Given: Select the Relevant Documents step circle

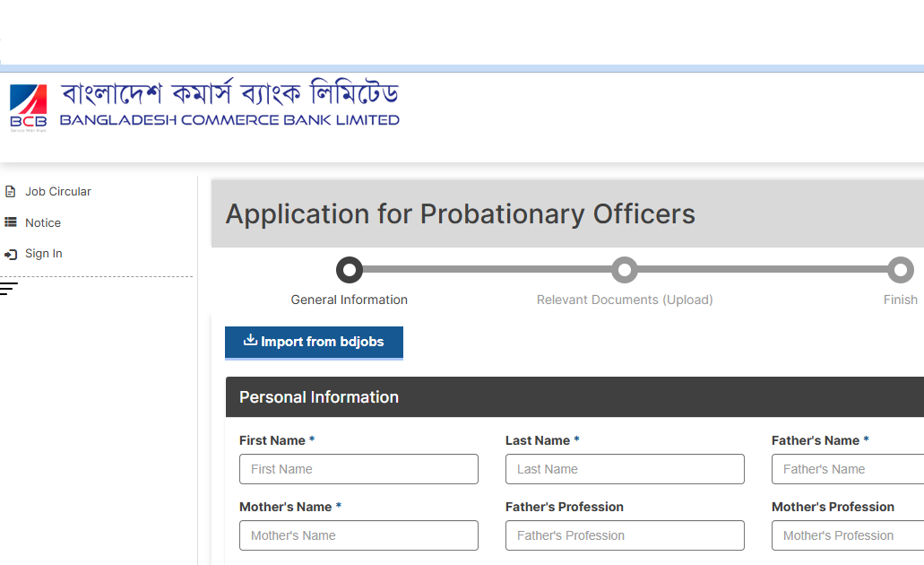Looking at the screenshot, I should click(x=625, y=270).
